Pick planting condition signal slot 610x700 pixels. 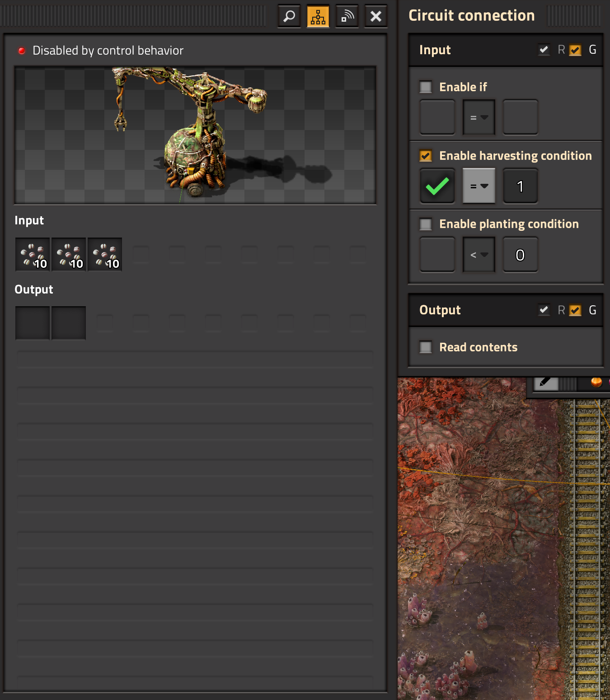[437, 255]
